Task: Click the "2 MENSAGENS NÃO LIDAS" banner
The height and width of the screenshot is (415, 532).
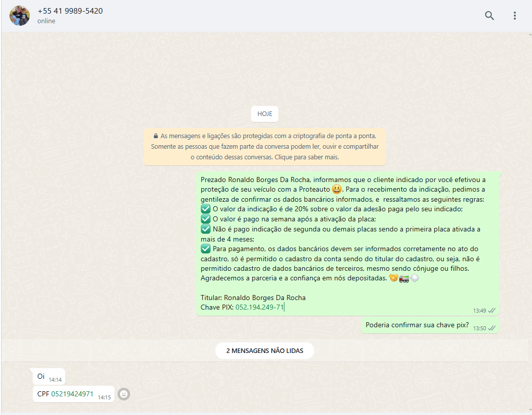Action: (x=265, y=350)
